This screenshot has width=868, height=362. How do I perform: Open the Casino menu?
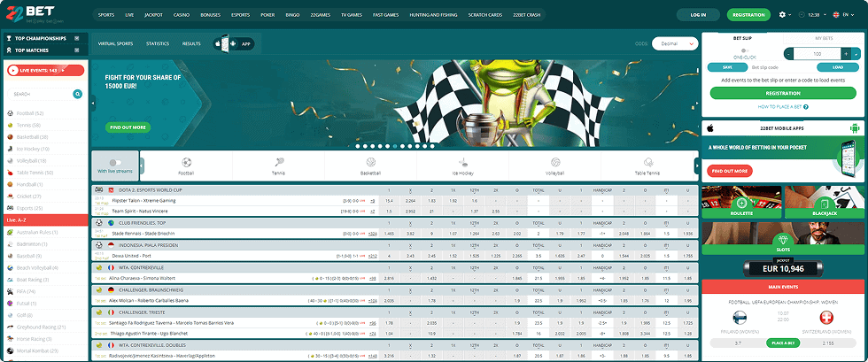[181, 15]
